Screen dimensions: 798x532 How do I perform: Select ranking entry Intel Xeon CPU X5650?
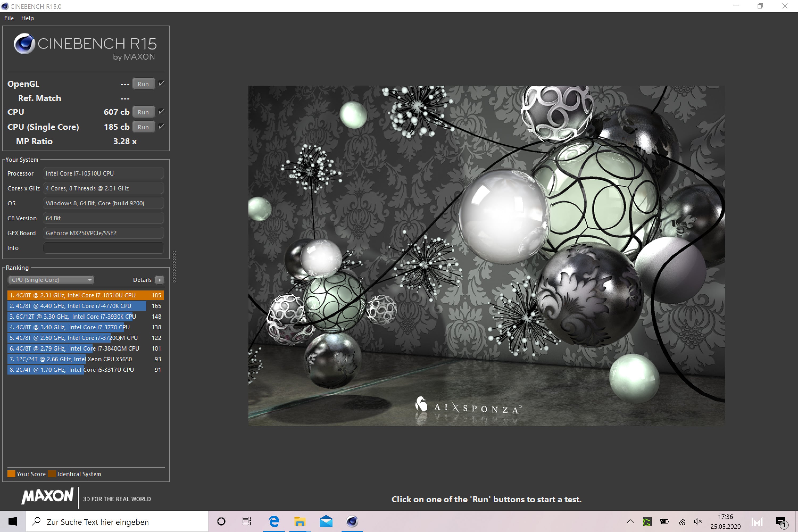point(85,359)
